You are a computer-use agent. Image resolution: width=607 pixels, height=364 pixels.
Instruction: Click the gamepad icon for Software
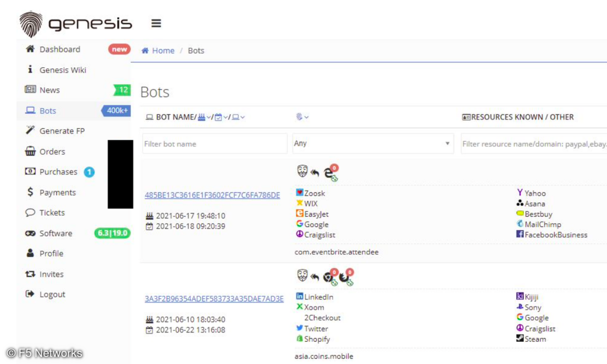click(30, 233)
